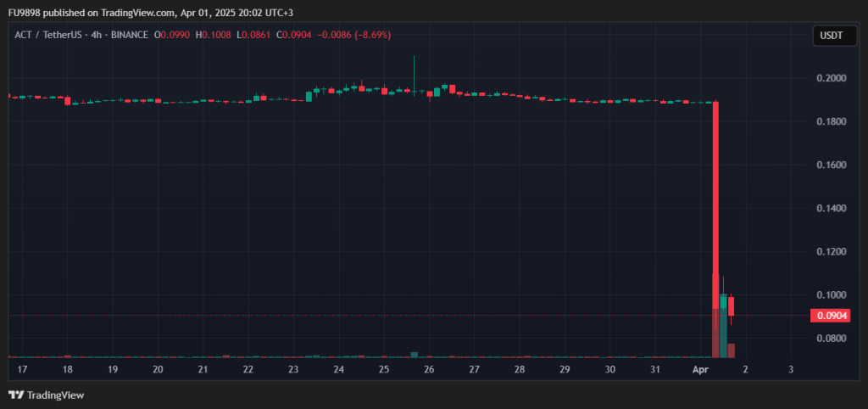Click the 0.1000 price axis label

[832, 294]
